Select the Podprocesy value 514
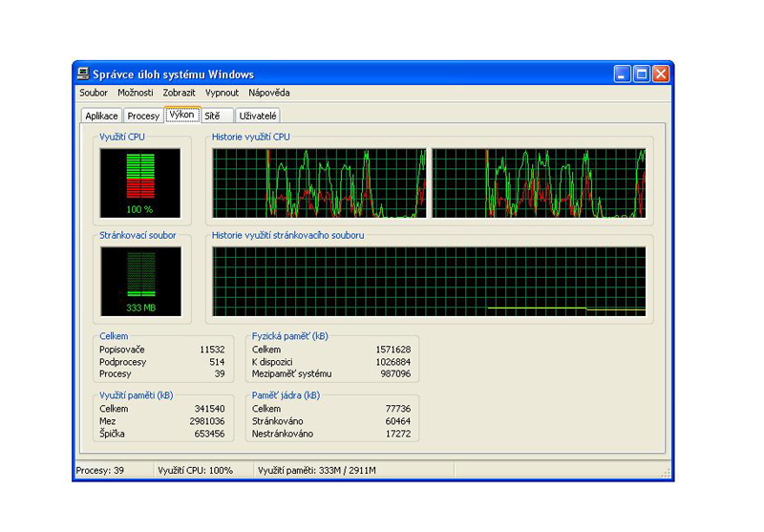 click(217, 362)
